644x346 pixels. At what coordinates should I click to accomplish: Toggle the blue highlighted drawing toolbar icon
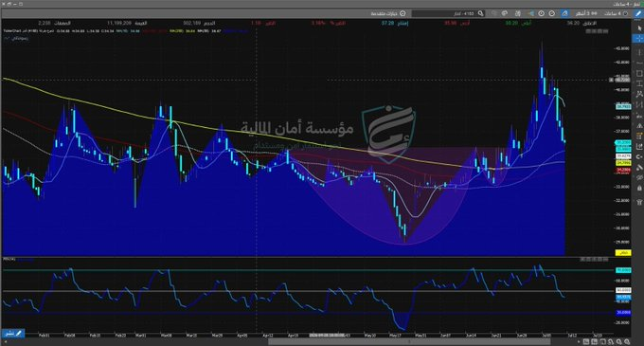coord(564,13)
